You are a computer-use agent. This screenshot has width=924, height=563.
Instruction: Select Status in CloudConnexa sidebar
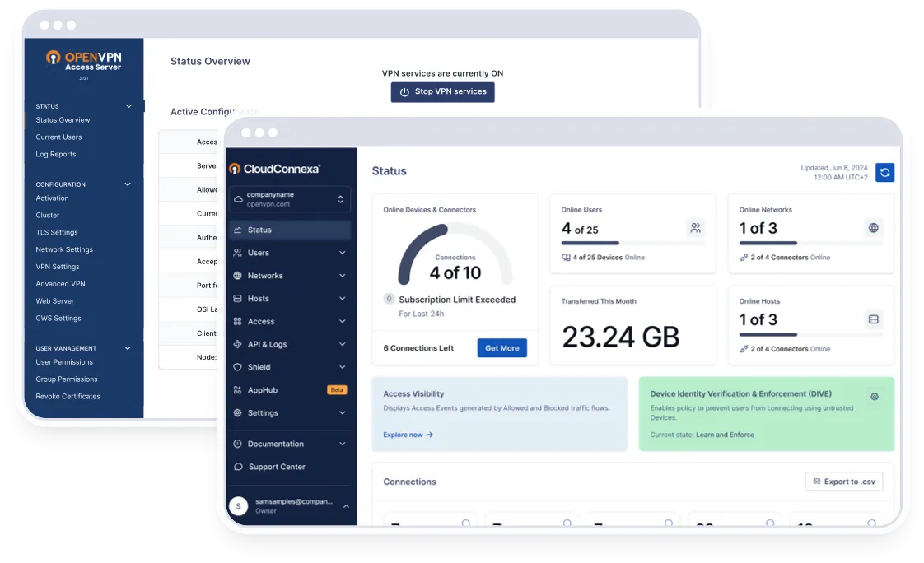(x=290, y=230)
